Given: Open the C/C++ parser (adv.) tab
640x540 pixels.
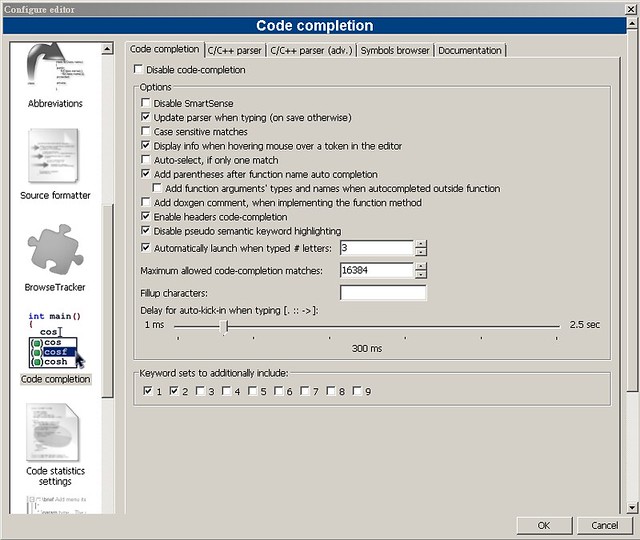Looking at the screenshot, I should (311, 51).
